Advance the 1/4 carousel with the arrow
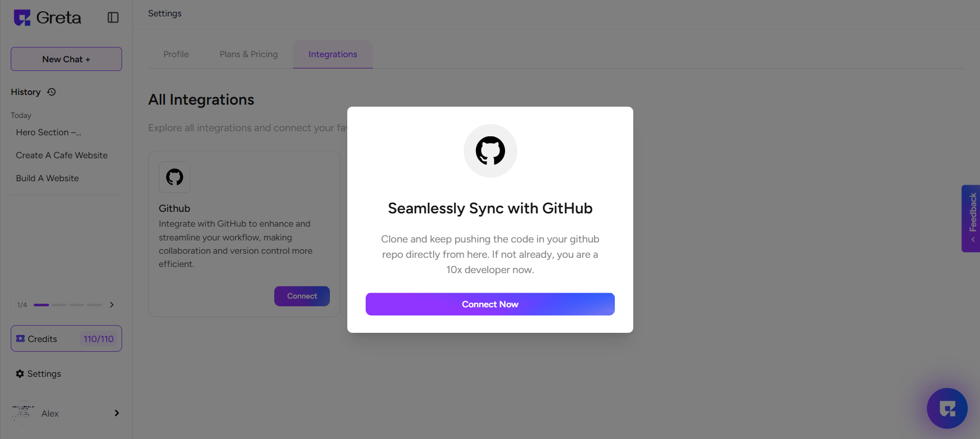The width and height of the screenshot is (980, 439). pos(112,305)
